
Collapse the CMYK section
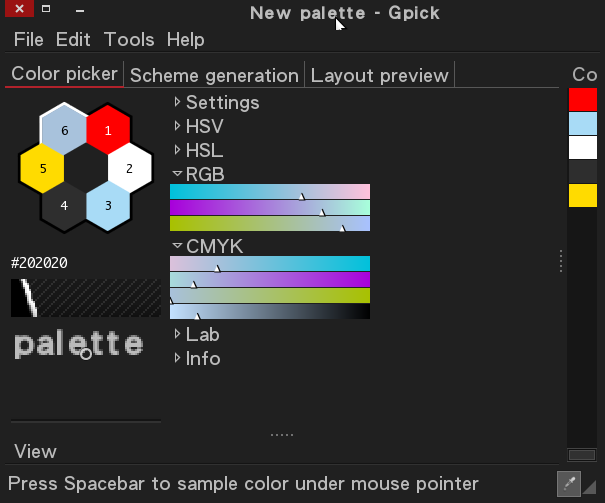point(208,246)
